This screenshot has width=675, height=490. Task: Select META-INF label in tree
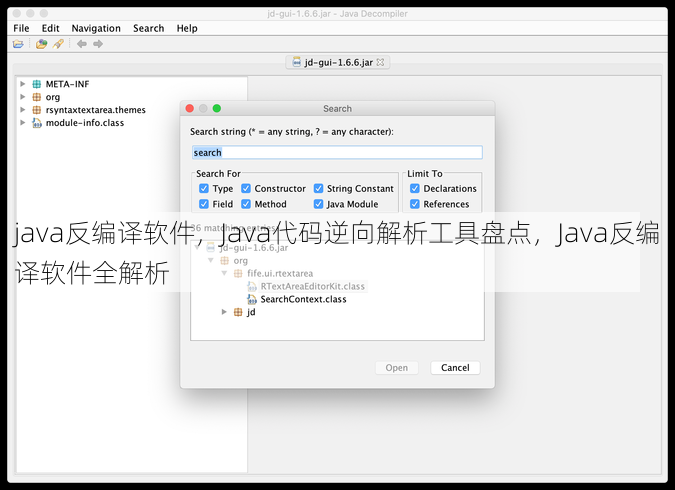pyautogui.click(x=68, y=84)
